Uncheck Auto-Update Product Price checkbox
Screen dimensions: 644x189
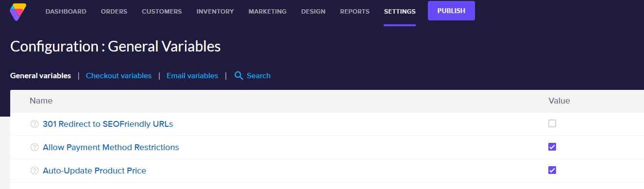552,170
